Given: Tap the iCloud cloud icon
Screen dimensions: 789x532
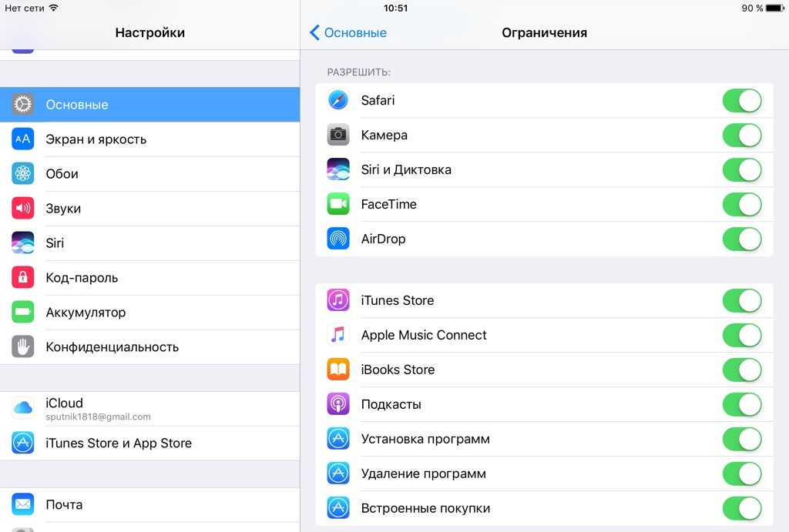Looking at the screenshot, I should tap(22, 408).
